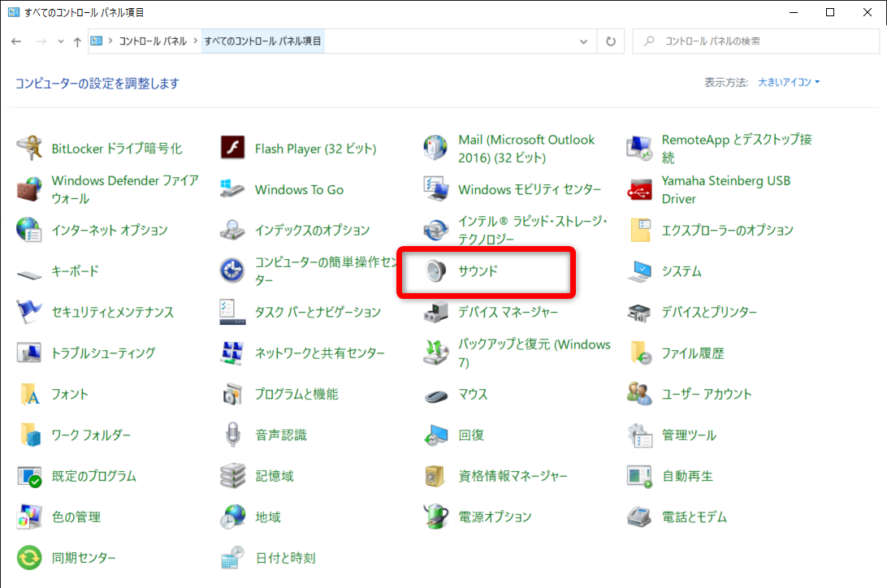Go forward with the right arrow button
Screen dimensions: 887x588
tap(41, 41)
